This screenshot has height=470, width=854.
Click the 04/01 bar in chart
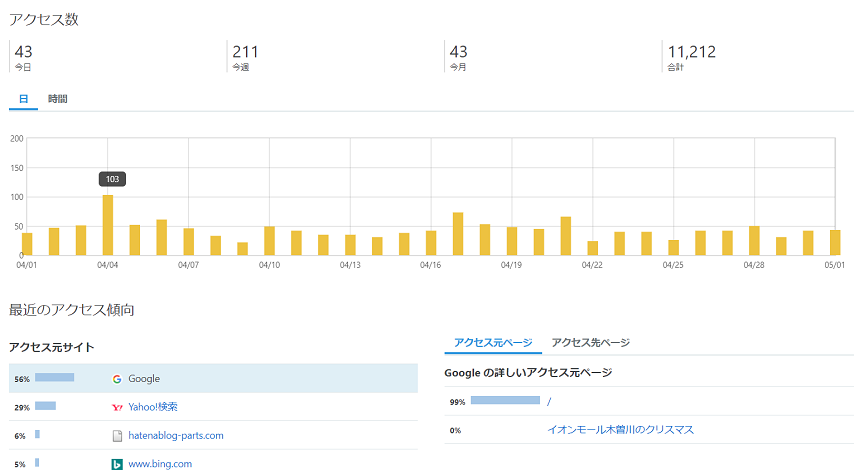(27, 244)
